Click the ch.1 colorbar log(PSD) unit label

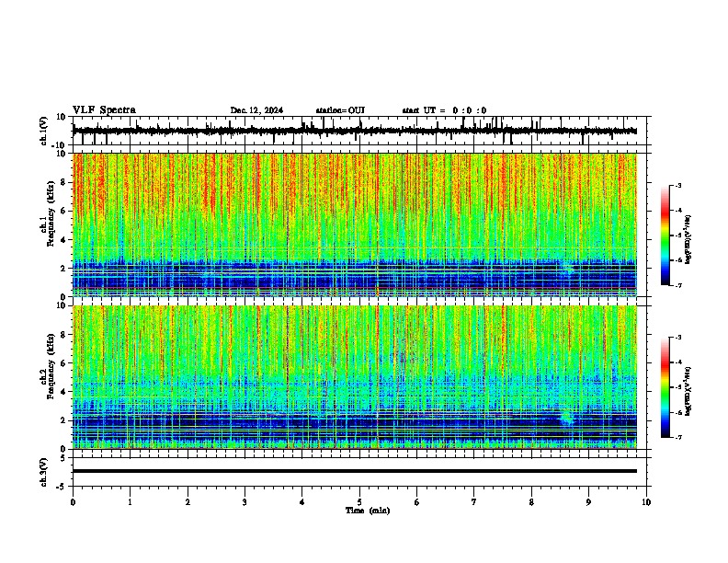[x=688, y=239]
